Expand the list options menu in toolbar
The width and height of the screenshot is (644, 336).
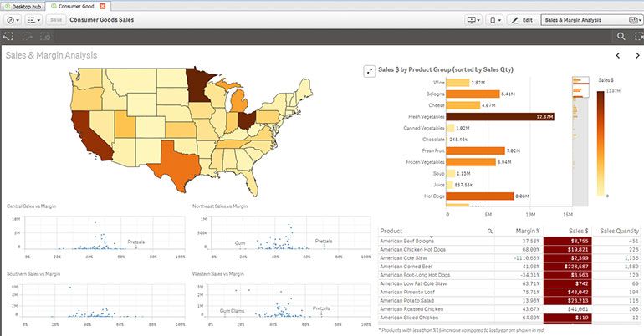click(34, 19)
